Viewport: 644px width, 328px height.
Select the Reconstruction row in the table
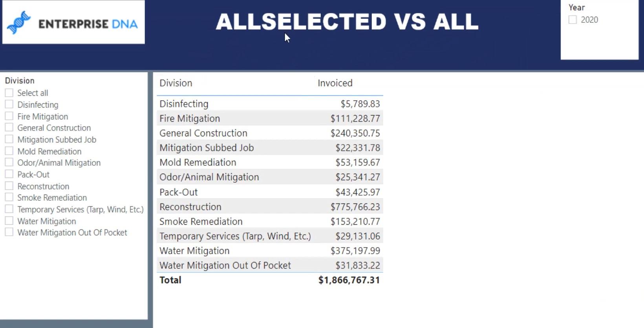tap(270, 207)
